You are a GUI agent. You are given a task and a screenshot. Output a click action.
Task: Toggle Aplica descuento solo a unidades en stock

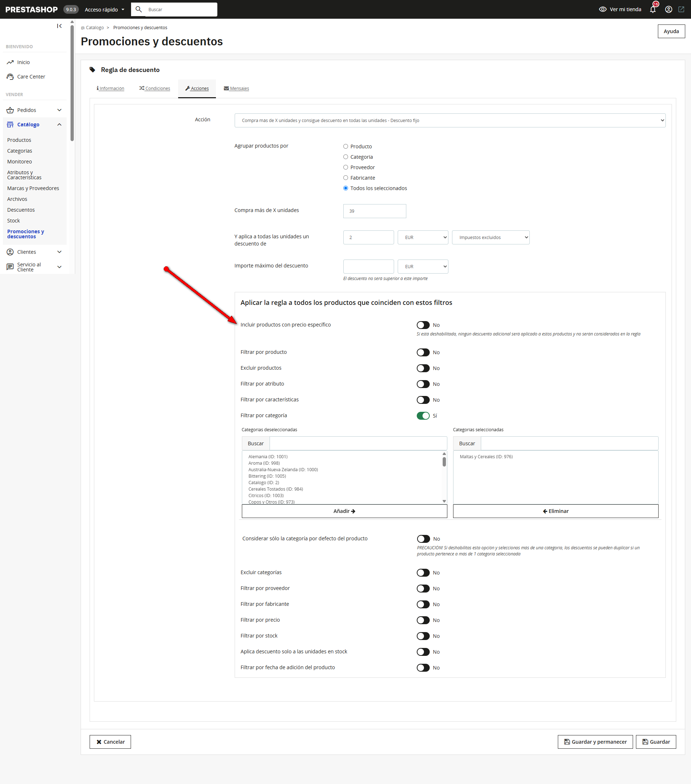click(x=423, y=652)
